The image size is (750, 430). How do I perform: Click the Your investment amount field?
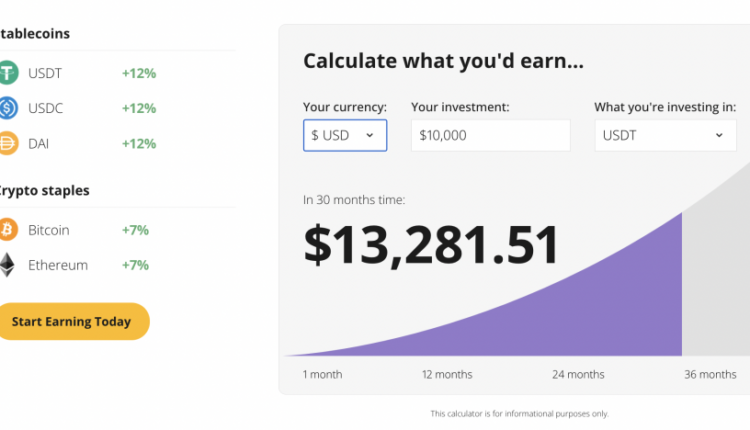tap(490, 135)
